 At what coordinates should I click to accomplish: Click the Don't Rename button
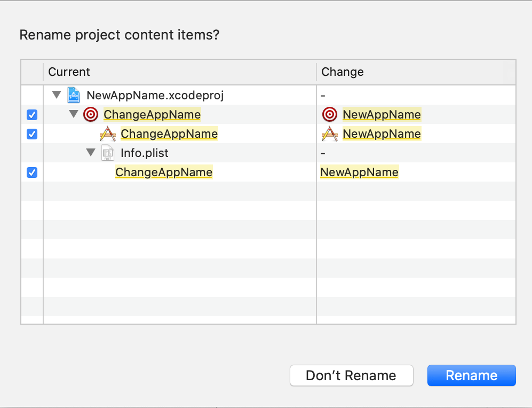click(351, 375)
